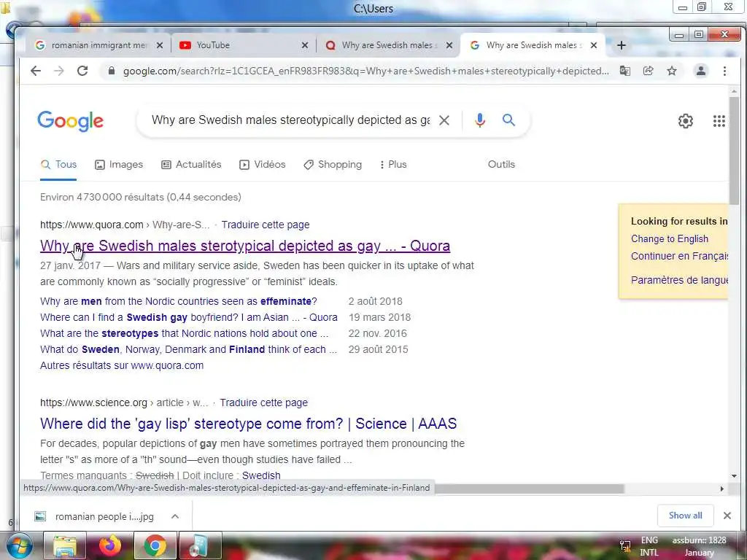
Task: Open 'Sweden, Norway, Denmark and Finland' sublink
Action: (189, 349)
